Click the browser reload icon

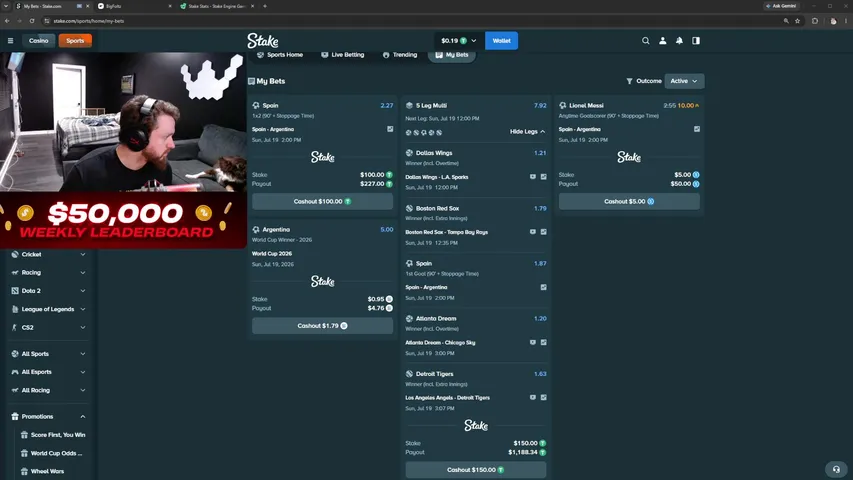[x=32, y=21]
